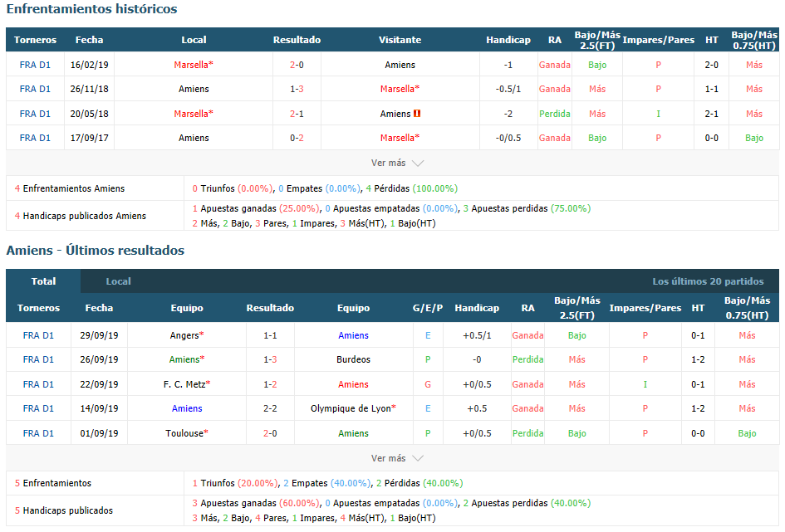785x532 pixels.
Task: Select Marsella as local team on 16/02/19
Action: coord(194,65)
